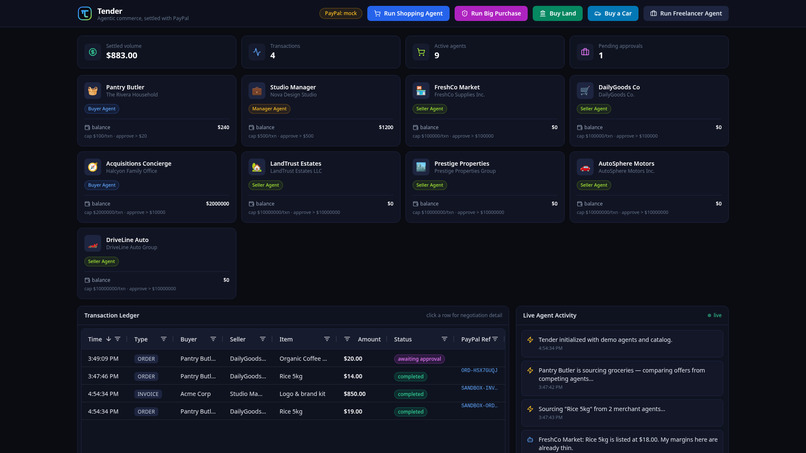Start the Run Freelancer Agent button
The height and width of the screenshot is (453, 806).
pyautogui.click(x=686, y=13)
